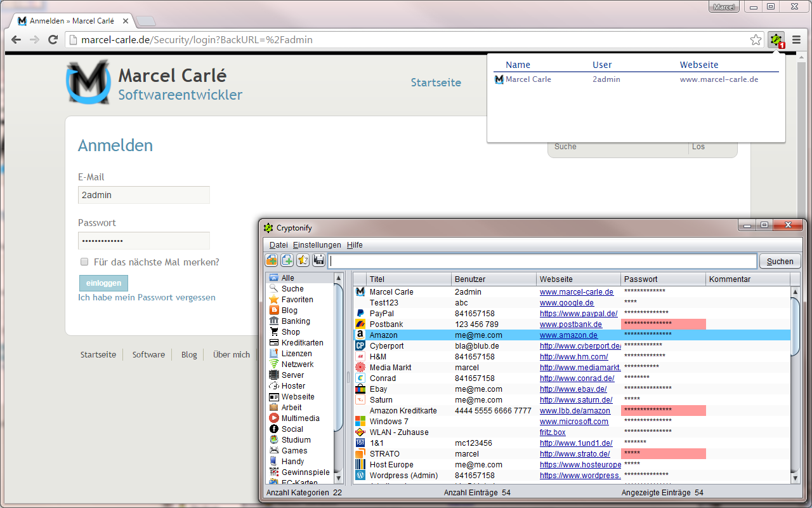This screenshot has width=812, height=508.
Task: Click the category list scroll-down arrow
Action: point(338,478)
